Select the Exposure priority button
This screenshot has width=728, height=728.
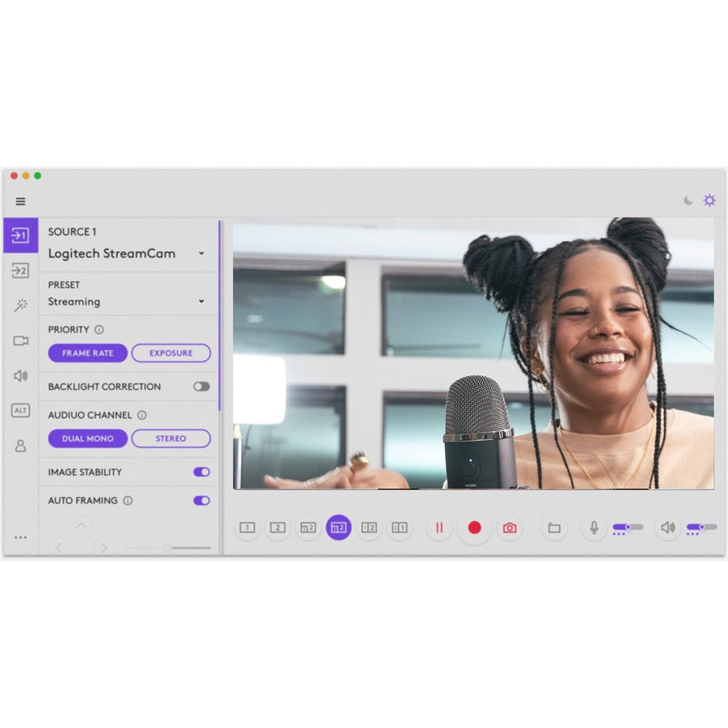click(171, 353)
